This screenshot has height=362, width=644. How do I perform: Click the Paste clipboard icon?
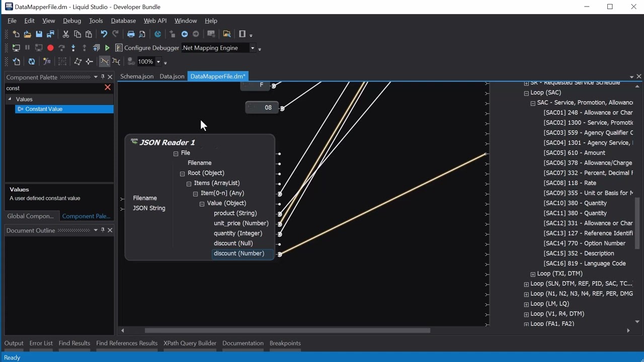(x=89, y=34)
